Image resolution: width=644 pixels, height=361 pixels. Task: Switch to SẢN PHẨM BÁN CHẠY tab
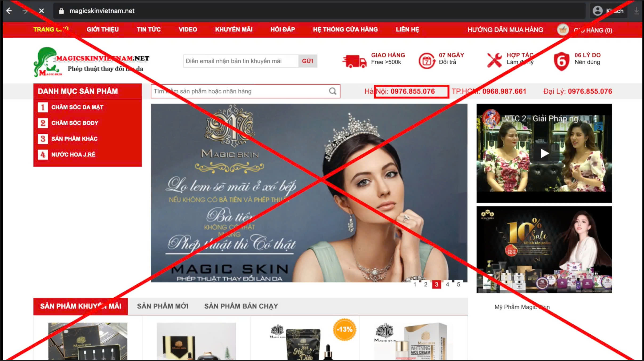click(241, 306)
